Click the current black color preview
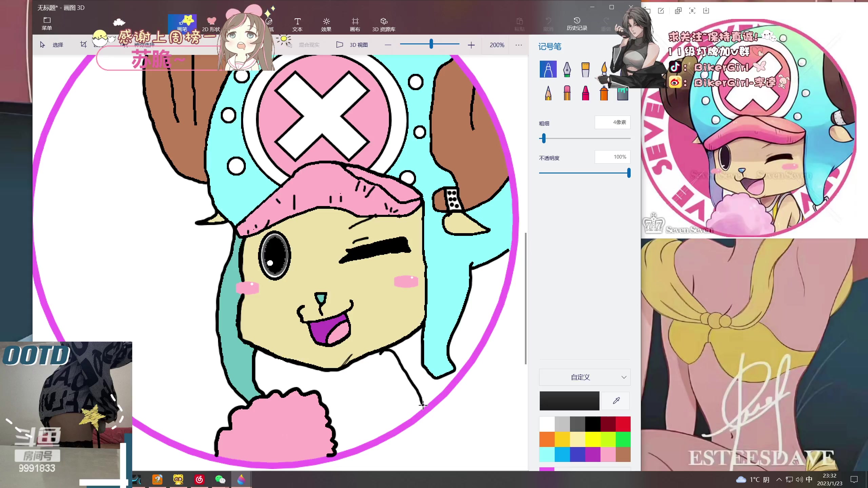The width and height of the screenshot is (868, 488). (x=569, y=401)
